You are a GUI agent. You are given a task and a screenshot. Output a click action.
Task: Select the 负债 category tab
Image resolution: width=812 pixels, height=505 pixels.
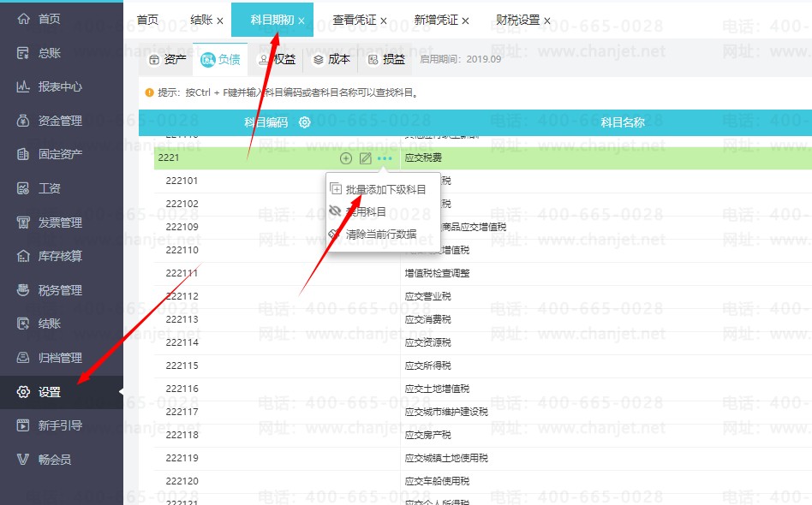click(221, 60)
